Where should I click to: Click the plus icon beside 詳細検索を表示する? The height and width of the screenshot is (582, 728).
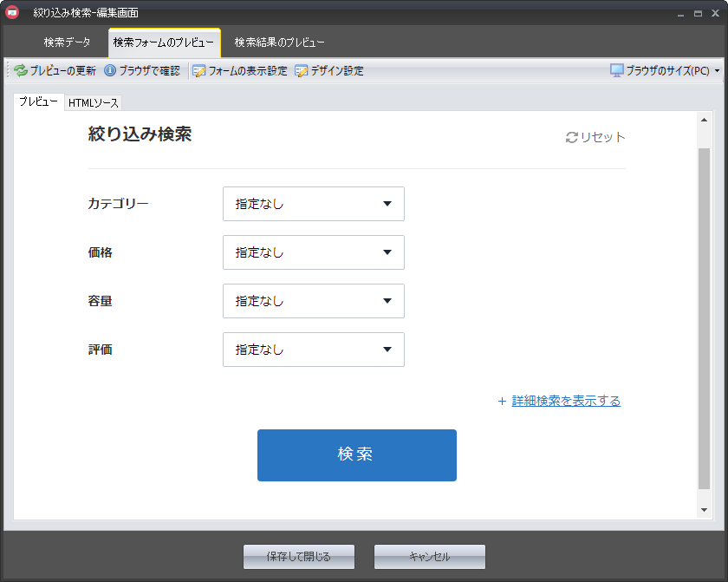(x=502, y=401)
